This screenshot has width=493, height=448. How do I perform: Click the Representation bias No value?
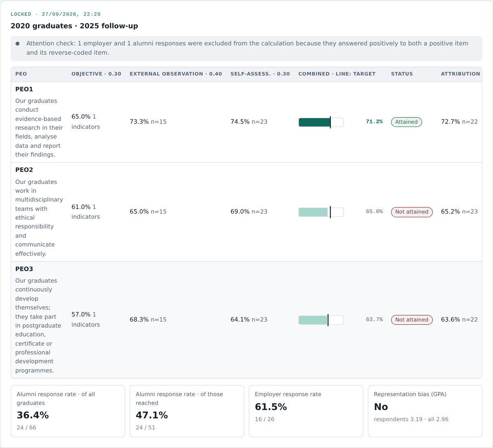point(381,407)
